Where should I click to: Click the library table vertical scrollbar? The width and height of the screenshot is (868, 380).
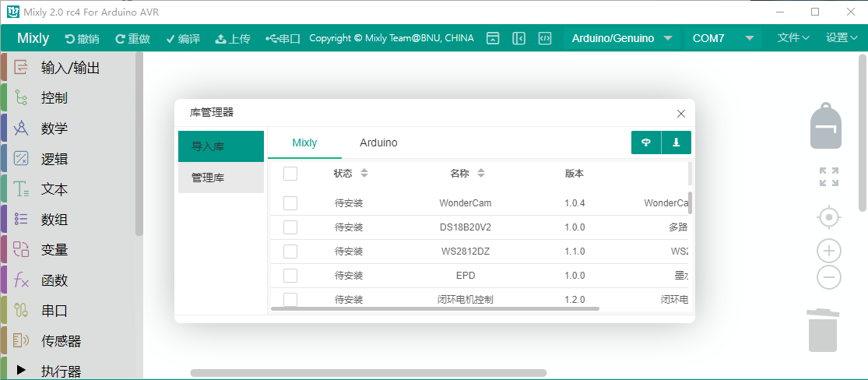690,202
